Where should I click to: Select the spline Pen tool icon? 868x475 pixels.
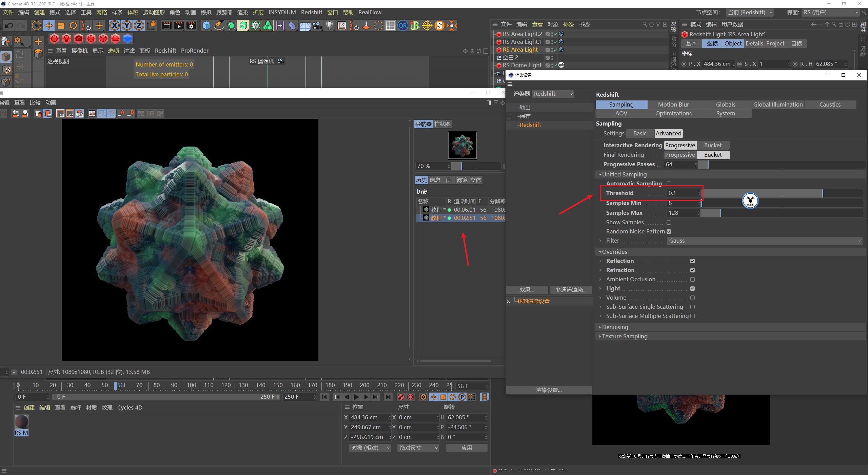(x=219, y=25)
